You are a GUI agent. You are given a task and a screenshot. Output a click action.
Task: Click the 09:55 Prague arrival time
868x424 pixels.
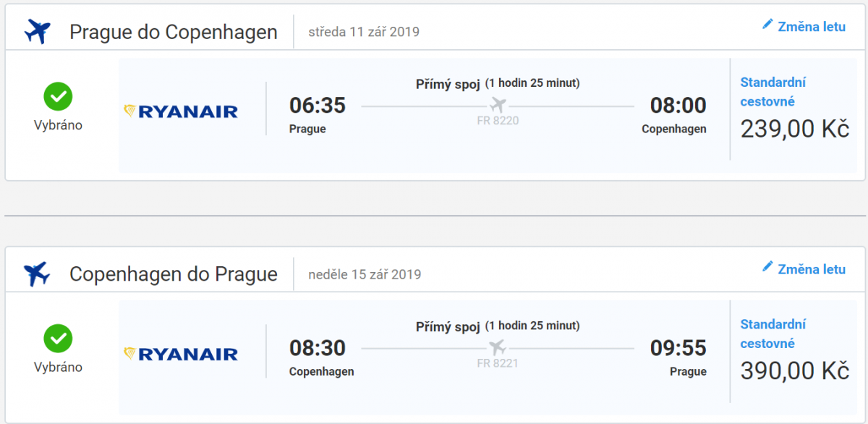pyautogui.click(x=678, y=348)
